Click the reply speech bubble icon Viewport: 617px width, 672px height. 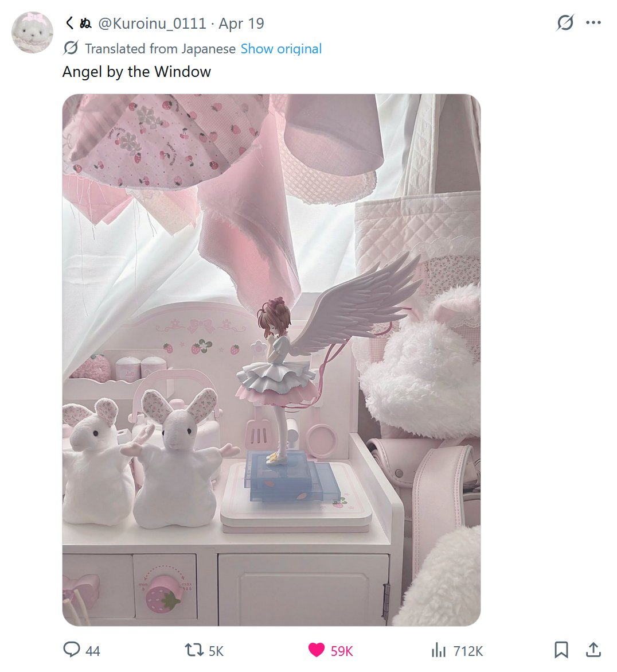[72, 650]
